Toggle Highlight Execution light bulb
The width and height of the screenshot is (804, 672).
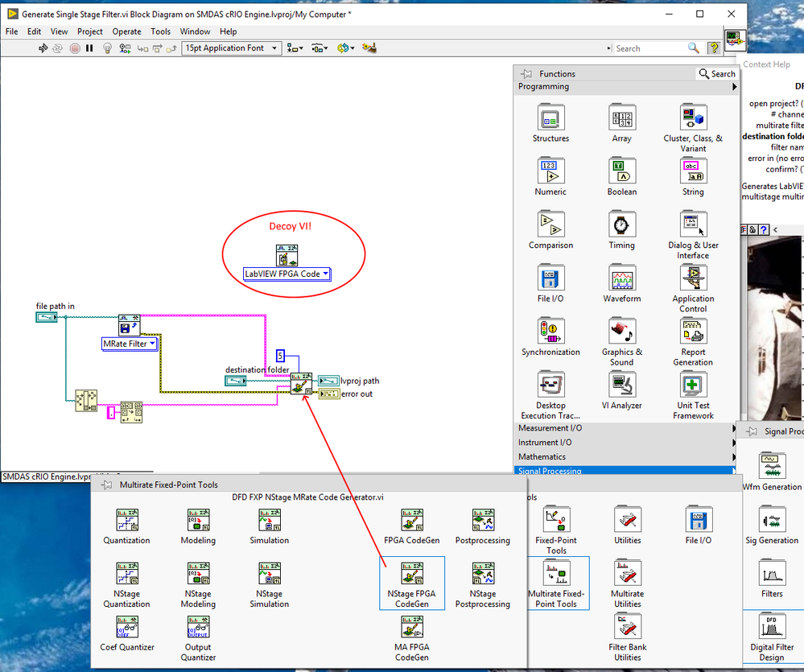107,48
